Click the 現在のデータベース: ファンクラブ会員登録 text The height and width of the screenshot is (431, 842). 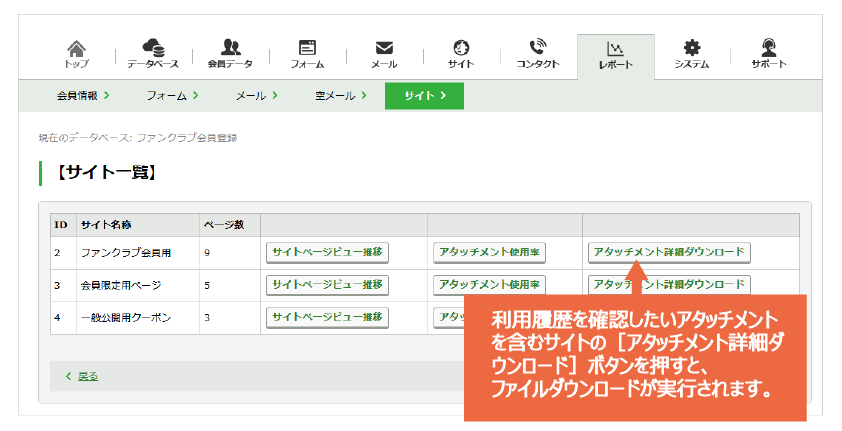[138, 138]
